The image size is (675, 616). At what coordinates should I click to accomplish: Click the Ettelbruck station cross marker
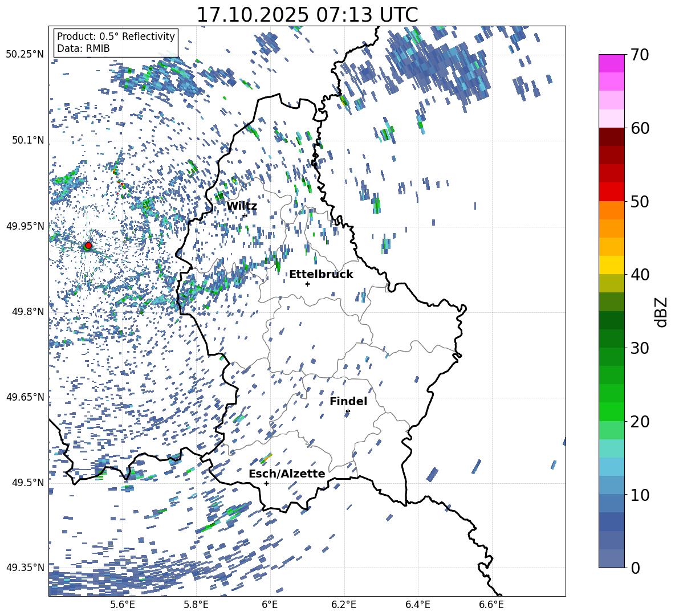point(307,284)
